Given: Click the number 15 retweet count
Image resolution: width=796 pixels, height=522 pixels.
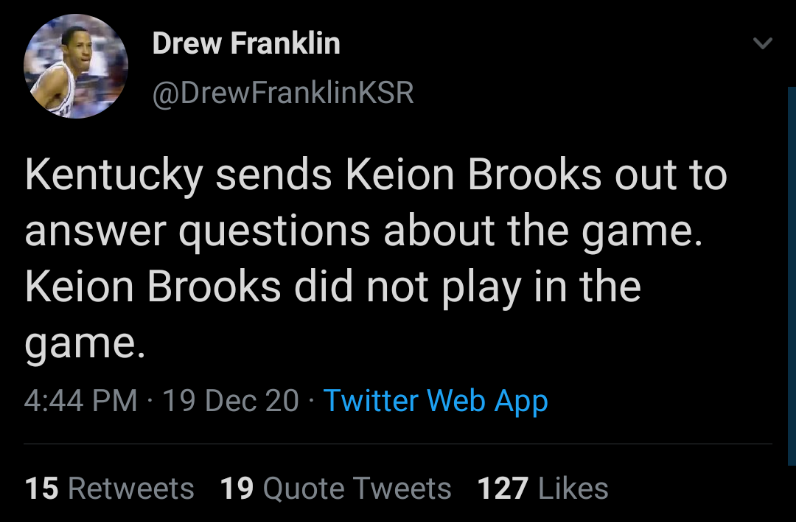Looking at the screenshot, I should point(41,488).
